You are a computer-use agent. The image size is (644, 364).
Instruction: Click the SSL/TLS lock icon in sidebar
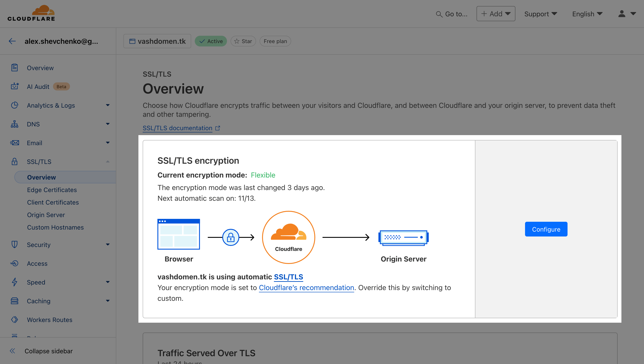(x=15, y=161)
